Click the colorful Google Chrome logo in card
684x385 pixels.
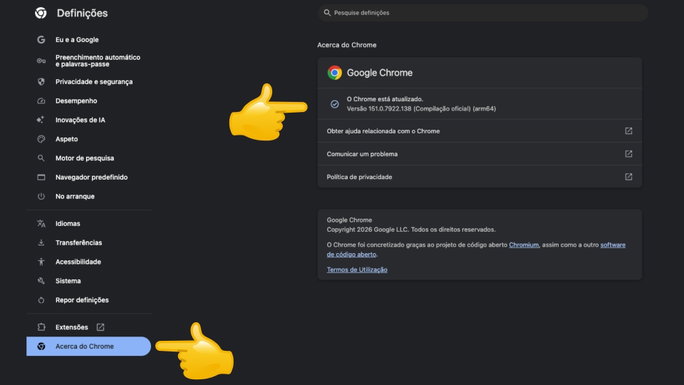click(x=335, y=72)
